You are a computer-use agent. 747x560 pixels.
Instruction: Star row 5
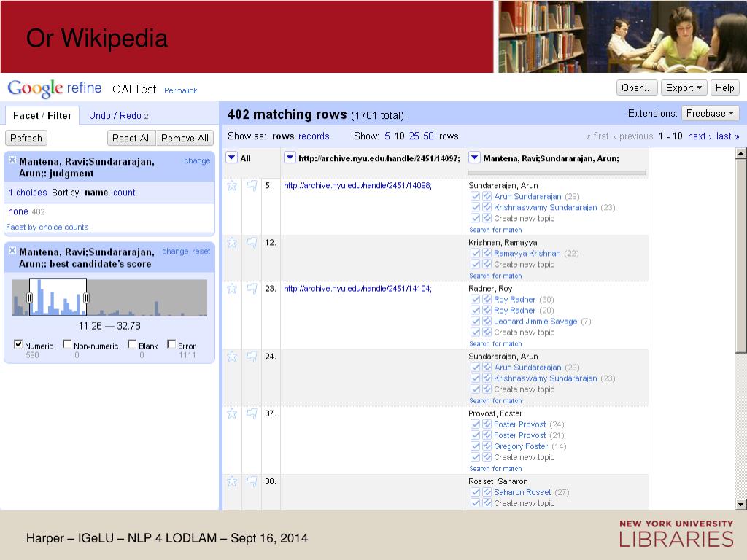tap(232, 186)
